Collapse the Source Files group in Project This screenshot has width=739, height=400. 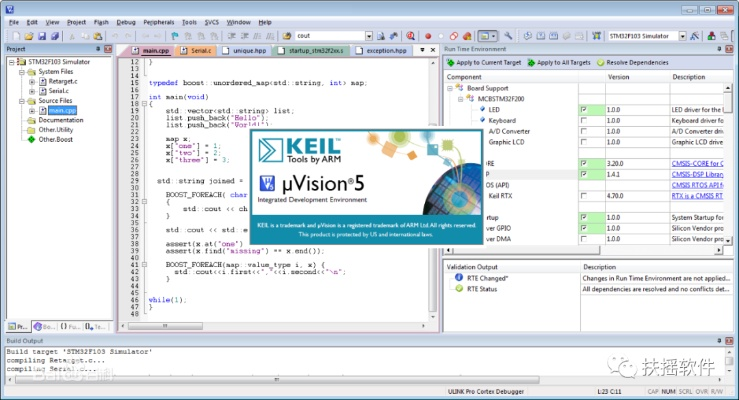[x=21, y=101]
